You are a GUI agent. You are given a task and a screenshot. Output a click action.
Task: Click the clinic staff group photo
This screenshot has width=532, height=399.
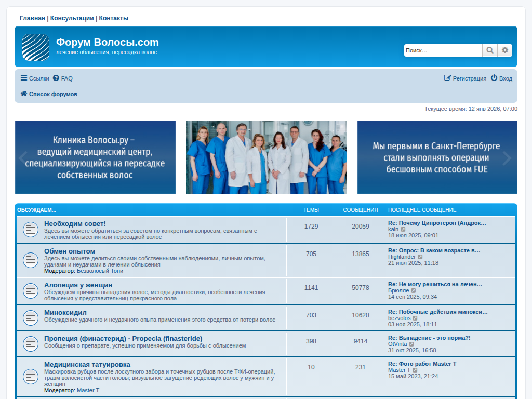pyautogui.click(x=266, y=157)
